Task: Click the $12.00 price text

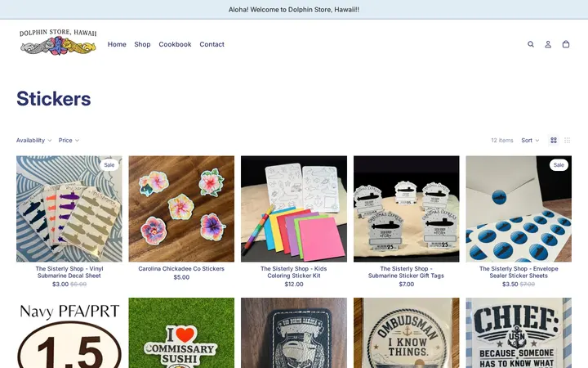Action: tap(294, 285)
